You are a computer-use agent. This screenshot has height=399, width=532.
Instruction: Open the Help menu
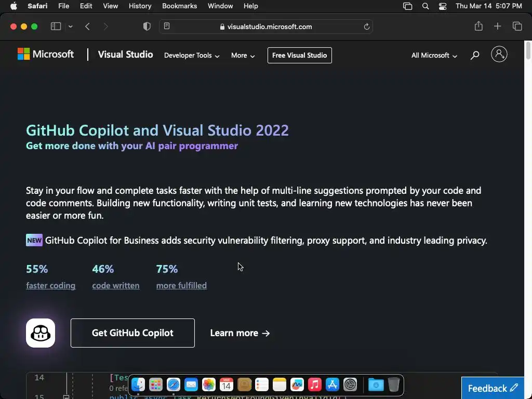coord(251,6)
